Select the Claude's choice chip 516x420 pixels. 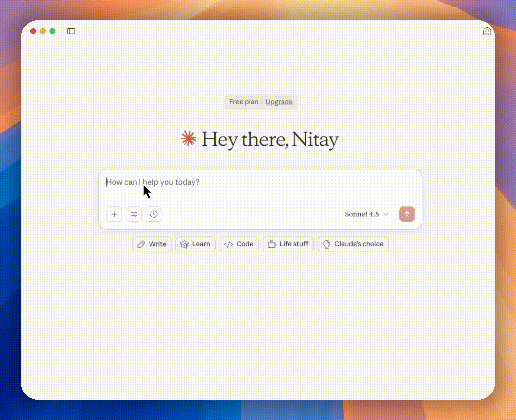click(x=353, y=244)
